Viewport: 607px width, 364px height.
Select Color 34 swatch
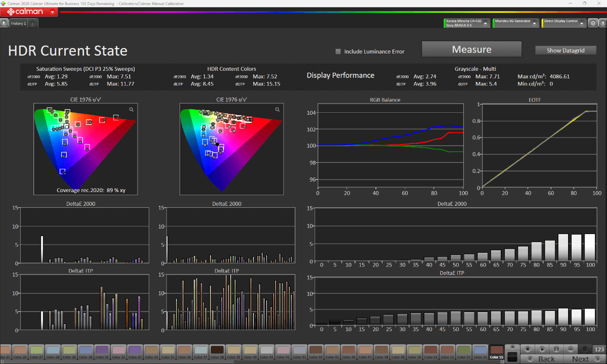tap(151, 351)
